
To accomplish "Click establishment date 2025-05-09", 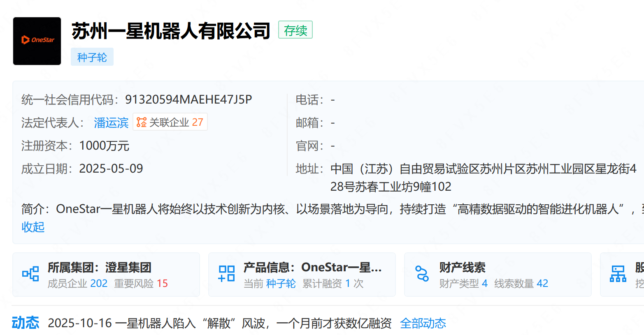I will 111,169.
